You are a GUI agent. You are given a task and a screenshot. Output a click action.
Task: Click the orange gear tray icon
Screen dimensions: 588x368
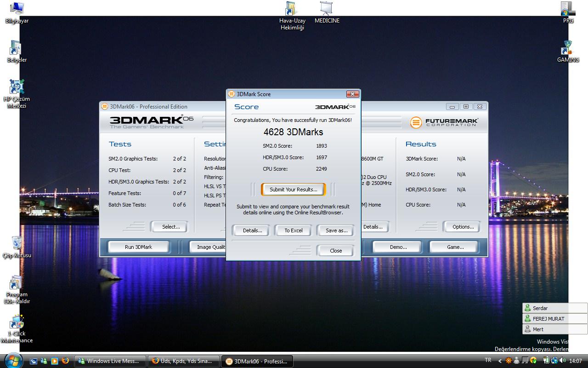coord(509,361)
